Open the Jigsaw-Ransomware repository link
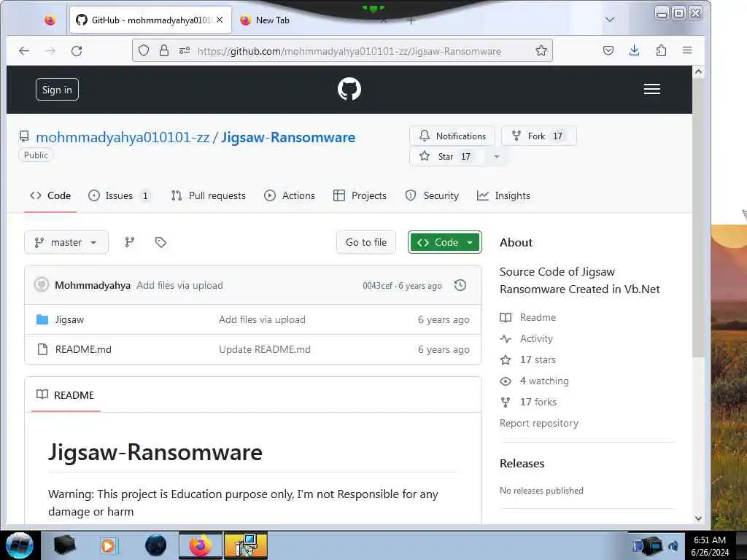Viewport: 747px width, 560px height. (288, 138)
